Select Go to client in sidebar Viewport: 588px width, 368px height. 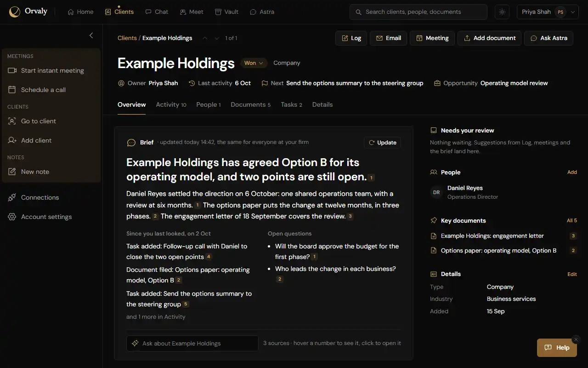[x=51, y=121]
